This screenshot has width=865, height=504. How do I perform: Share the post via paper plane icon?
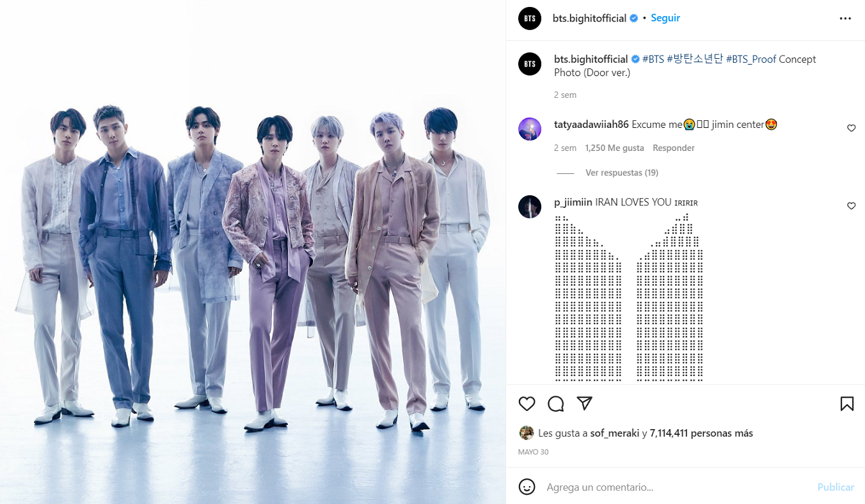coord(584,403)
